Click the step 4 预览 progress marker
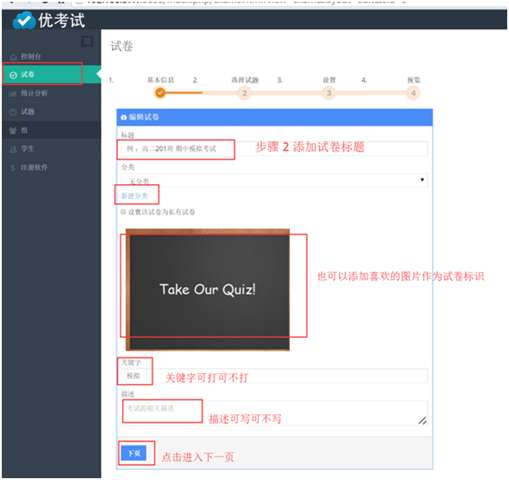This screenshot has height=480, width=509. (x=413, y=93)
